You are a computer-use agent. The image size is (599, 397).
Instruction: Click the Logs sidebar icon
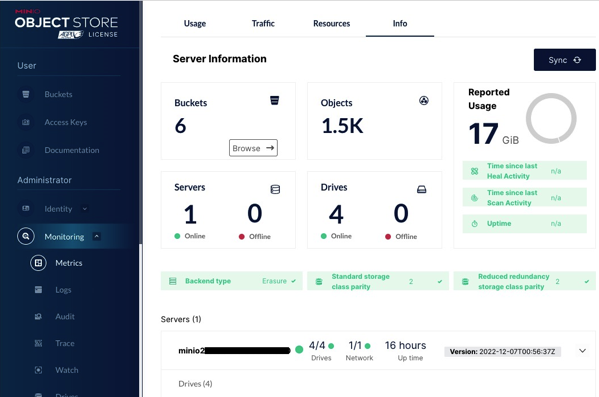point(38,290)
